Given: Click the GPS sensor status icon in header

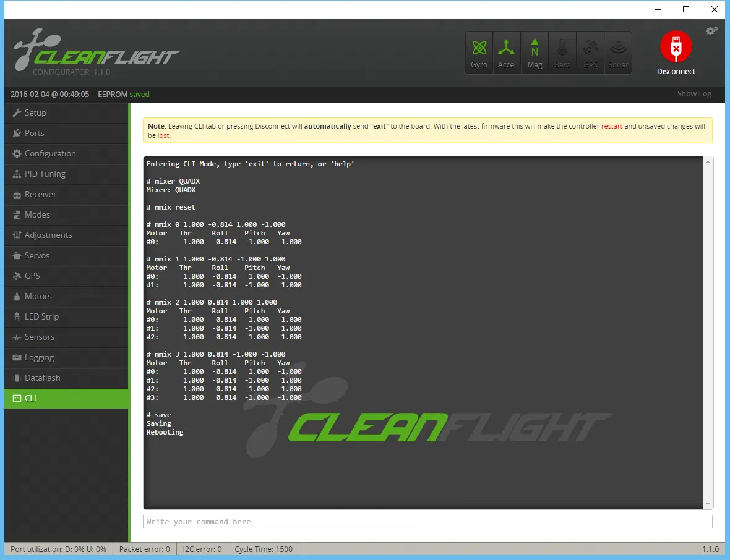Looking at the screenshot, I should tap(590, 53).
